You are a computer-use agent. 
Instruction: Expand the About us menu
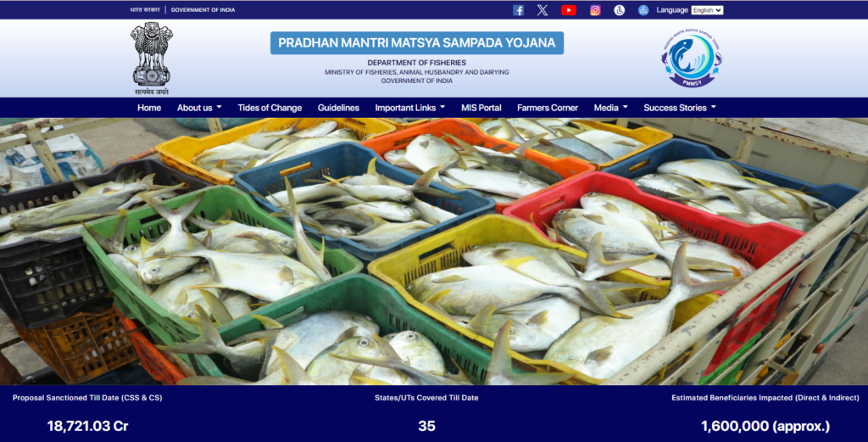coord(199,108)
